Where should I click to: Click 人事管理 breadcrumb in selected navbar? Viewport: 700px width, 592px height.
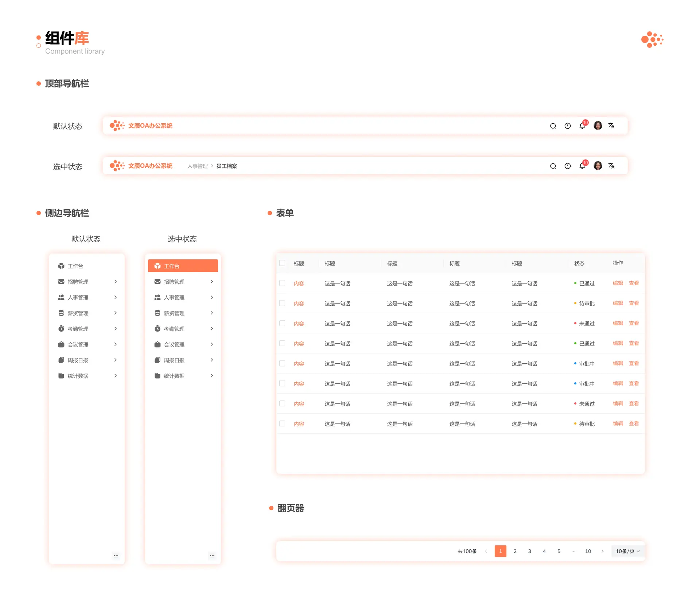(198, 166)
